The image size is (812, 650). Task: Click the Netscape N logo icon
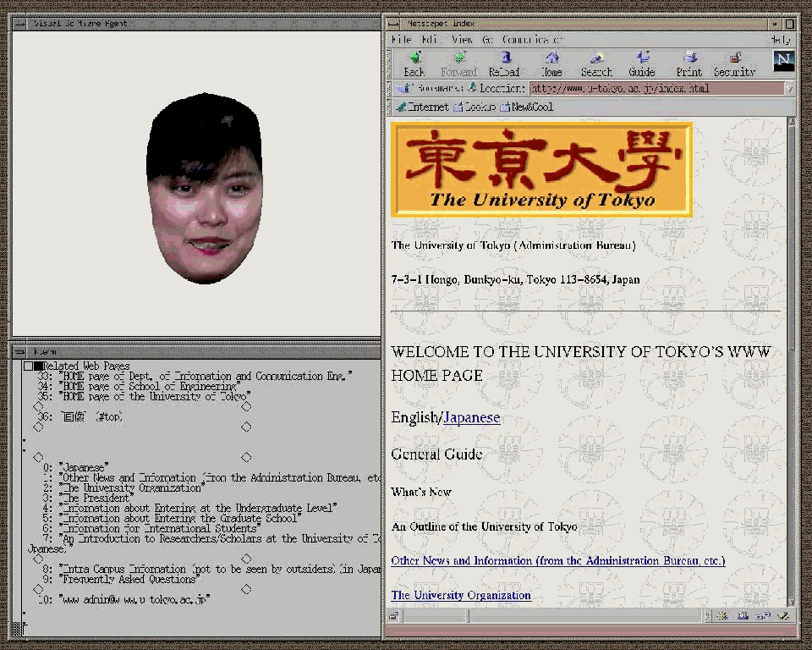point(783,61)
